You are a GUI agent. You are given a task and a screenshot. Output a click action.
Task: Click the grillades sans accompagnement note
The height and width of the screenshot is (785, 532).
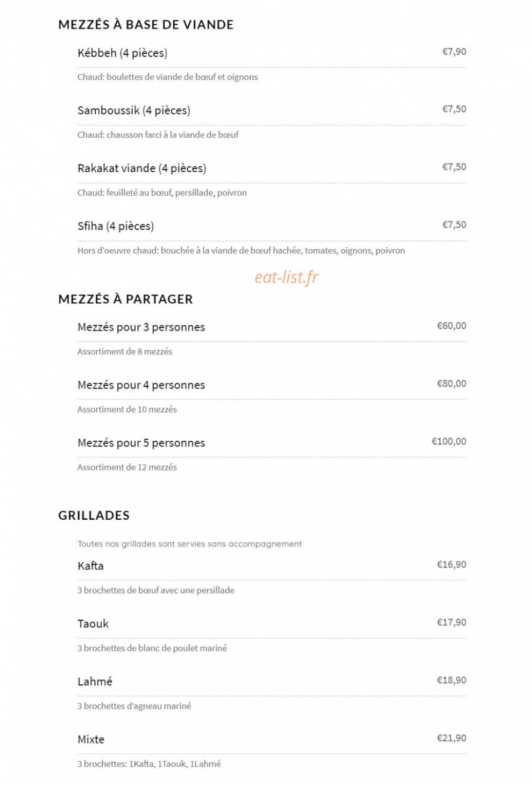[x=189, y=544]
